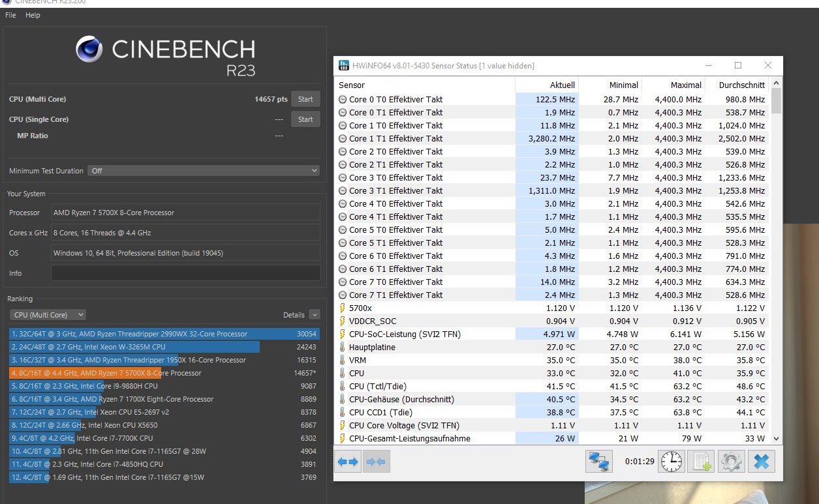Click the clock icon beside Core 7 T1 Effektiver Takt

343,295
